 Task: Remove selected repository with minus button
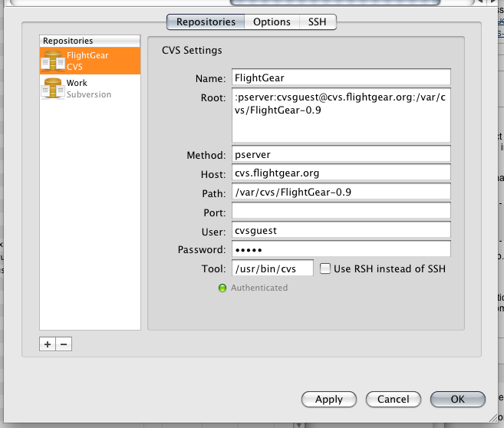64,344
